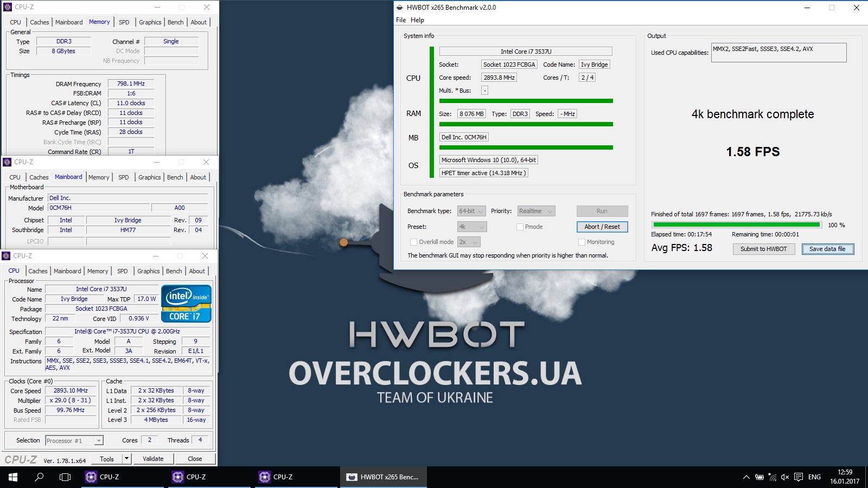
Task: Click the RAM green status bar
Action: (x=526, y=124)
